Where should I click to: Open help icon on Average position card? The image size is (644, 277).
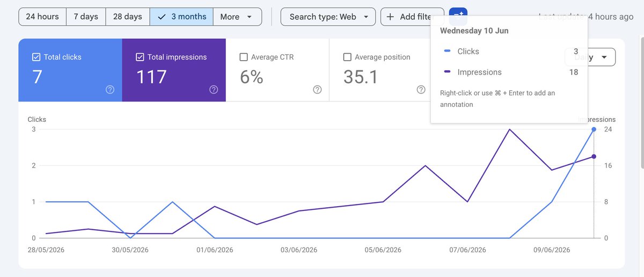pyautogui.click(x=421, y=90)
